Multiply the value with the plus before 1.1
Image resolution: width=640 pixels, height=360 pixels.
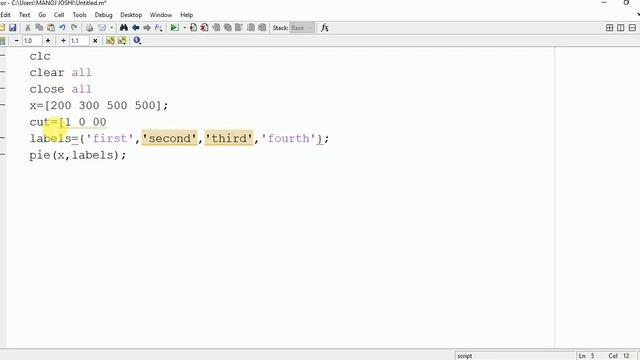pyautogui.click(x=63, y=40)
